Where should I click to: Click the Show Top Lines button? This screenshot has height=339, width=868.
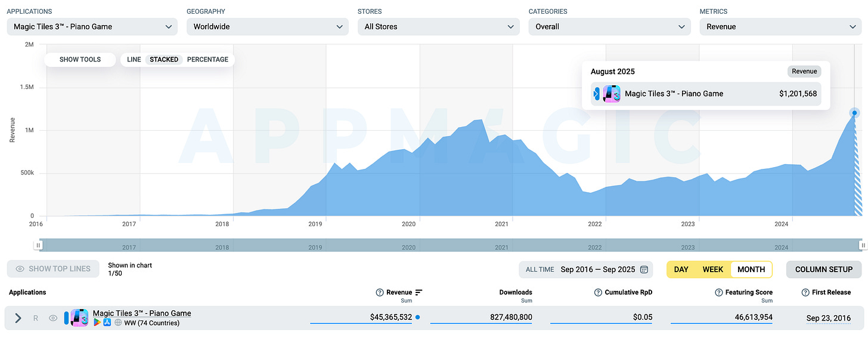(53, 269)
